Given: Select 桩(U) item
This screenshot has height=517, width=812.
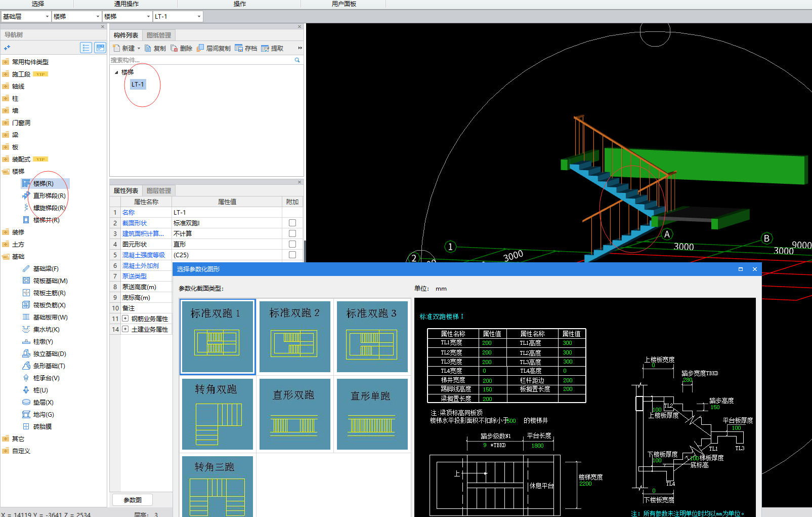Looking at the screenshot, I should point(40,390).
